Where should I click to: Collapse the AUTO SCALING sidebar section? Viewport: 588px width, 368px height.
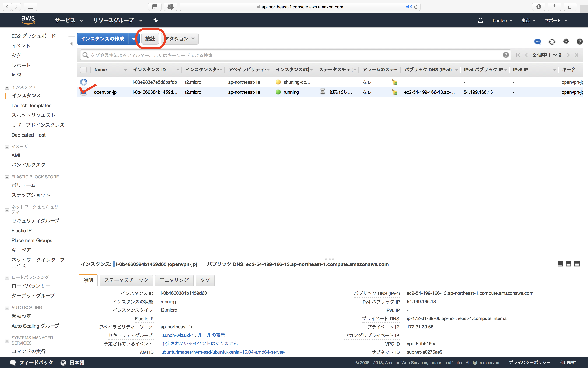(7, 308)
